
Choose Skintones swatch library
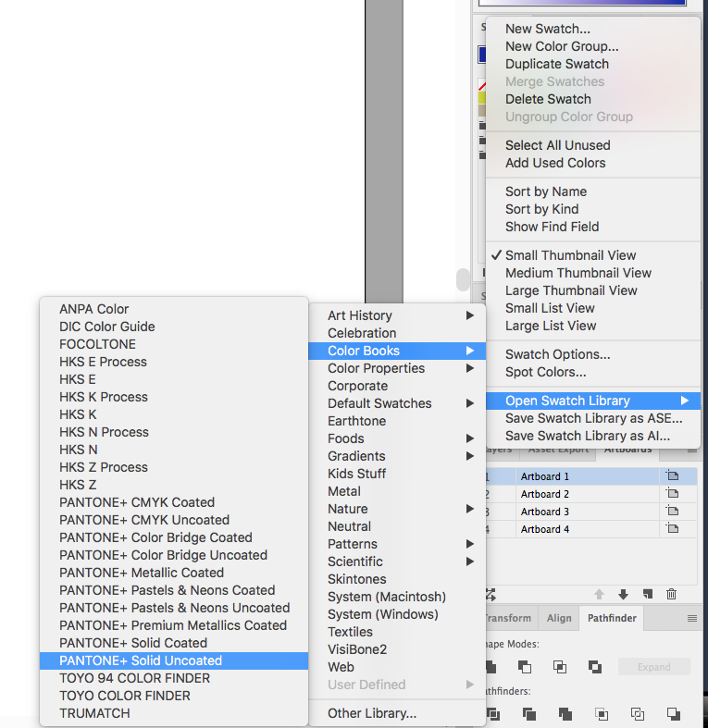(x=397, y=579)
